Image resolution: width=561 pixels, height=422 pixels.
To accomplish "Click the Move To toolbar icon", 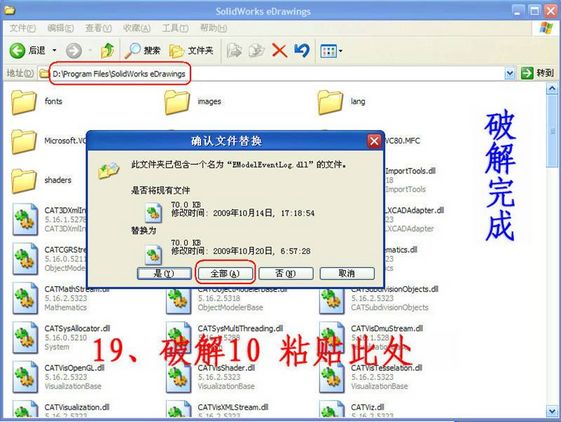I will [x=235, y=50].
